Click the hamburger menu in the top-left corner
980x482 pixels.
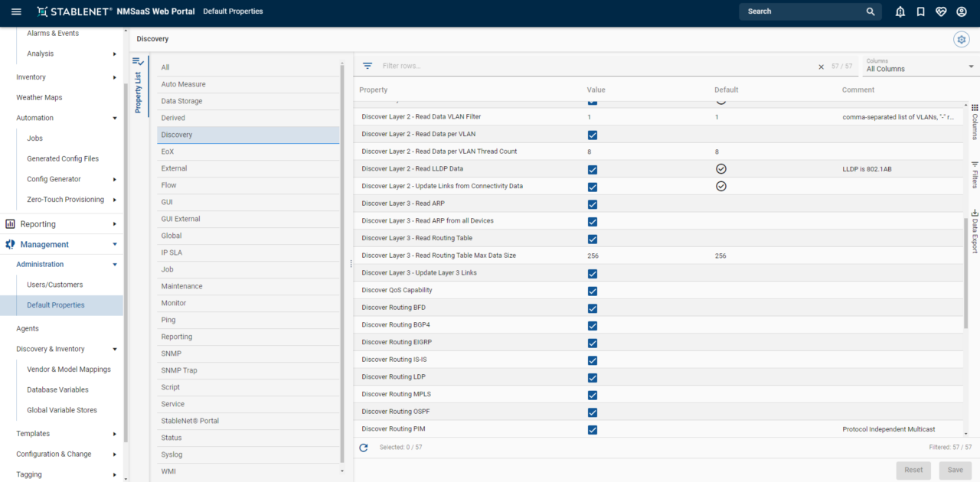pyautogui.click(x=16, y=11)
